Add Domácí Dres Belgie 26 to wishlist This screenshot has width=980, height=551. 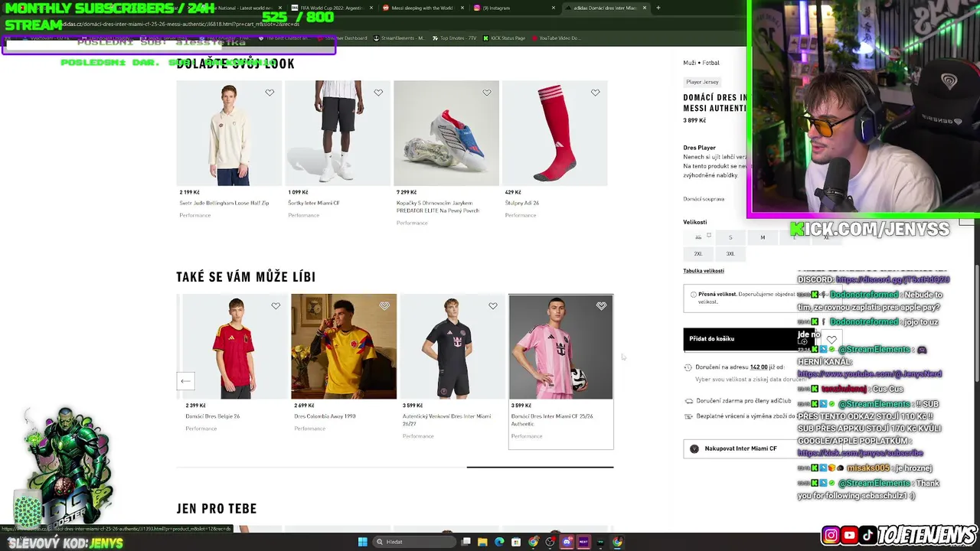[276, 306]
